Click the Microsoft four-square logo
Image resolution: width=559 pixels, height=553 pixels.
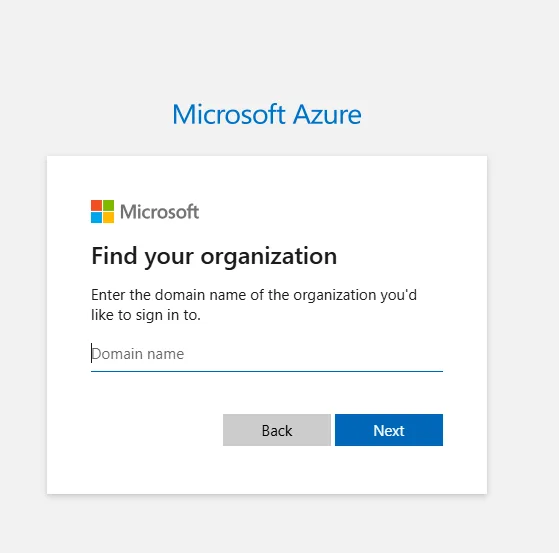click(x=102, y=211)
